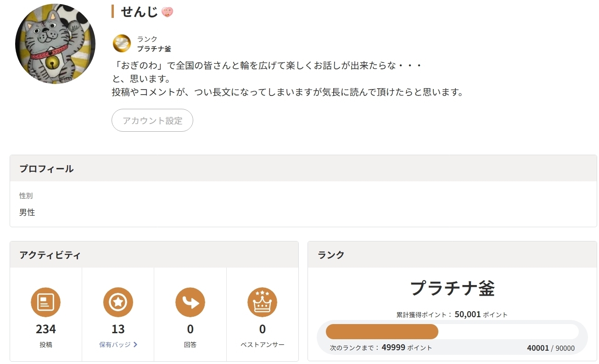Image resolution: width=599 pixels, height=364 pixels.
Task: Click the 50,001 cumulative points value
Action: pyautogui.click(x=467, y=314)
